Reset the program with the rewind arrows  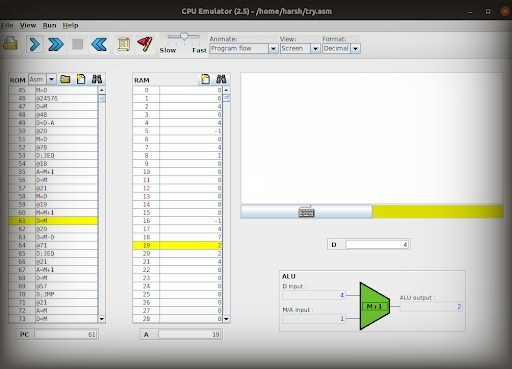pos(99,44)
